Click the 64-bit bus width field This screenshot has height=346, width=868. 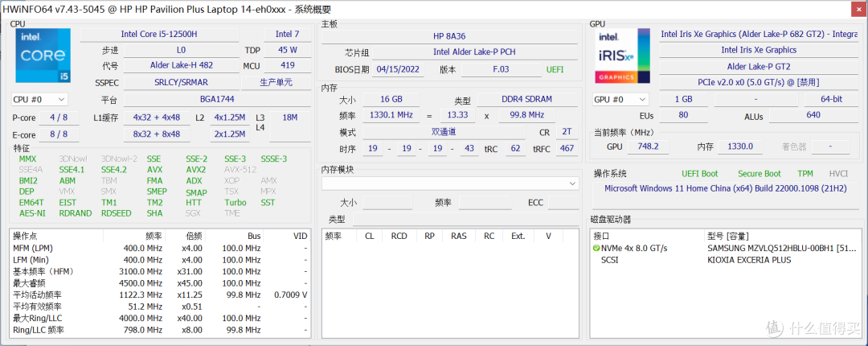[831, 99]
